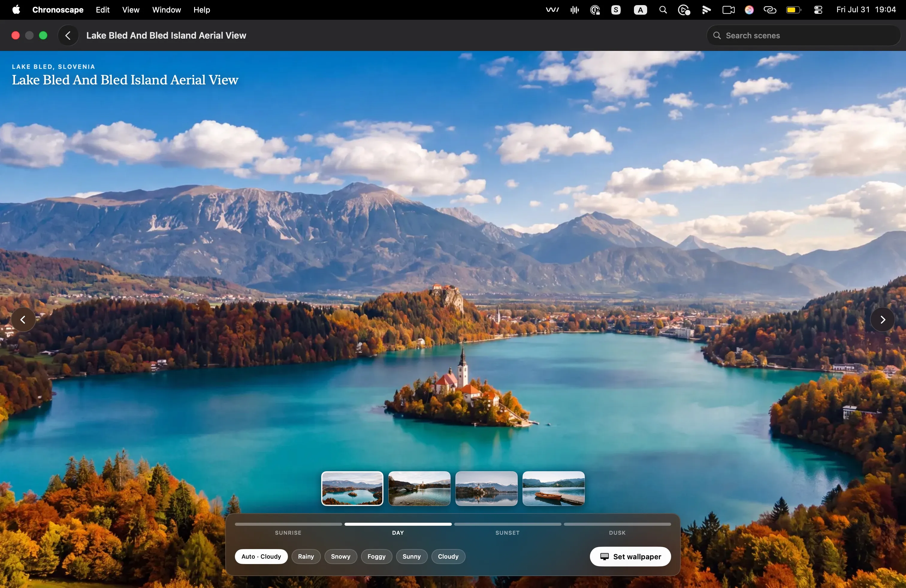The image size is (906, 588).
Task: Open the audio waveform menu bar icon
Action: click(574, 10)
